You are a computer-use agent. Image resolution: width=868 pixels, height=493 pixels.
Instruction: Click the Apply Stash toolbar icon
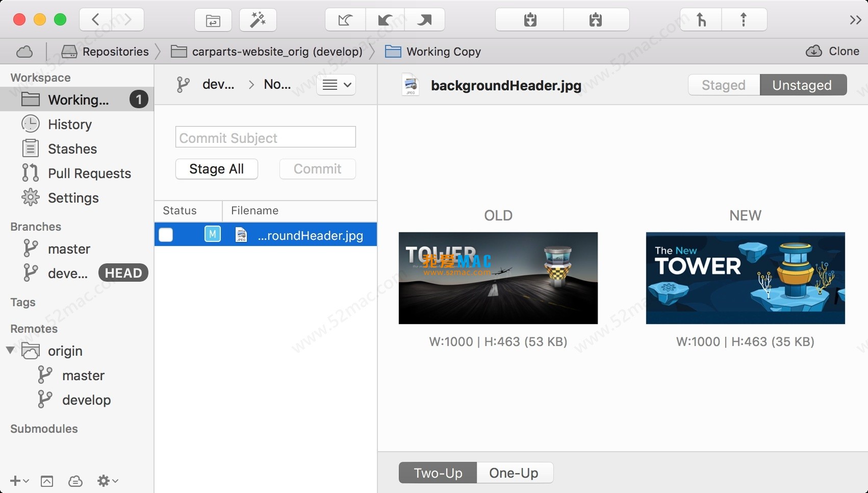click(596, 20)
